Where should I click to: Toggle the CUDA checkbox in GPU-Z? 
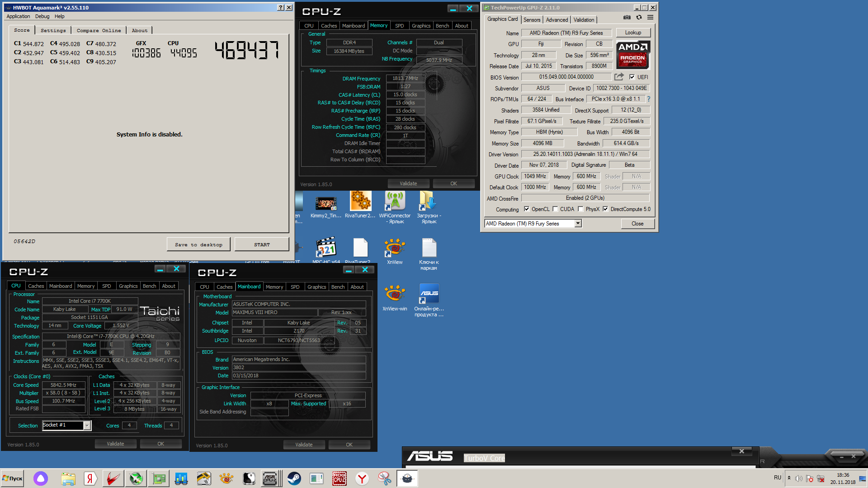tap(555, 209)
